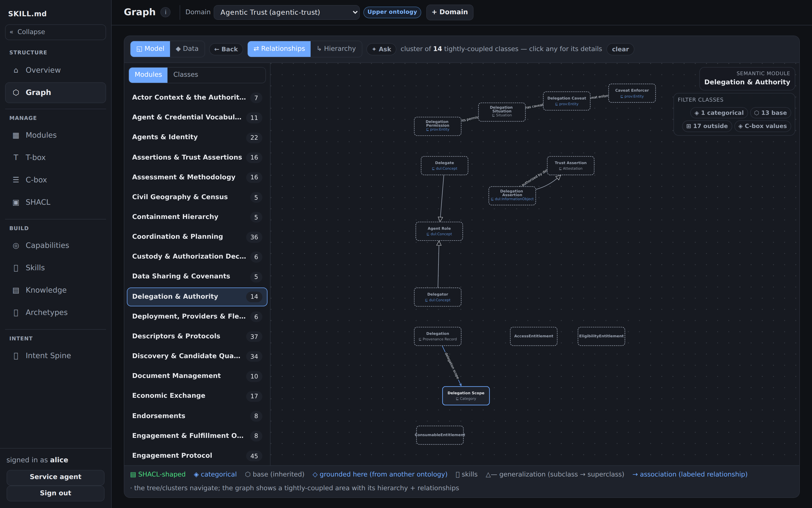Select Containment Hierarchy module
812x508 pixels.
[197, 217]
